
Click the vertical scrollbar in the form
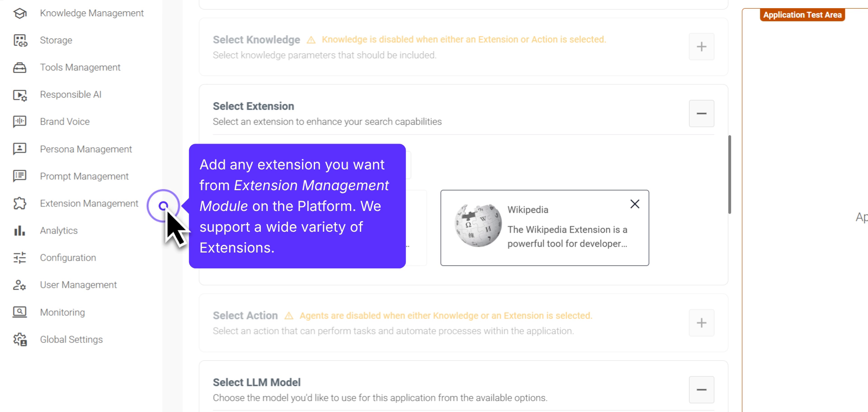pyautogui.click(x=730, y=174)
